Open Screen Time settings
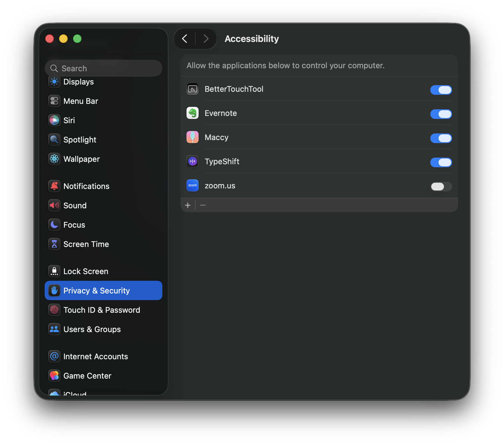504x445 pixels. (104, 244)
